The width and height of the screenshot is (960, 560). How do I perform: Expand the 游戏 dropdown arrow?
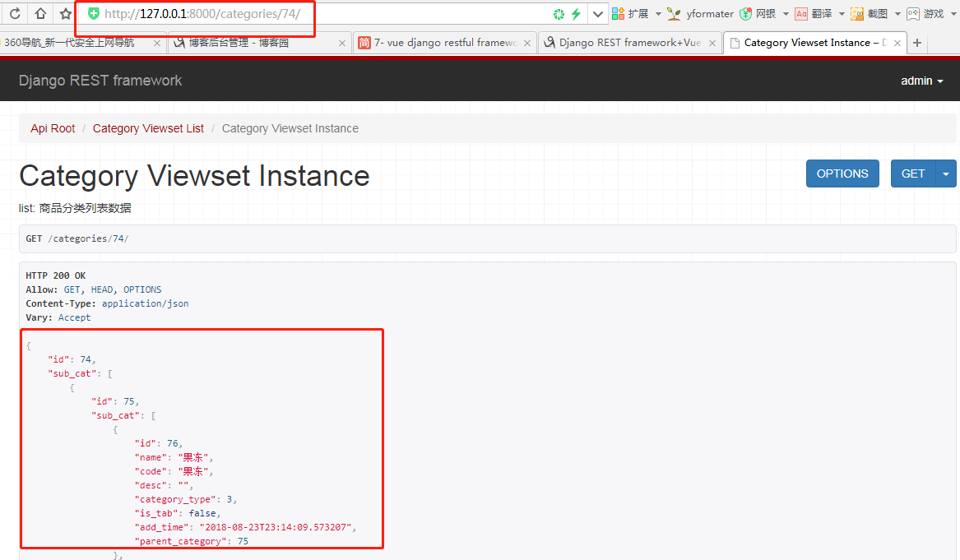click(953, 13)
